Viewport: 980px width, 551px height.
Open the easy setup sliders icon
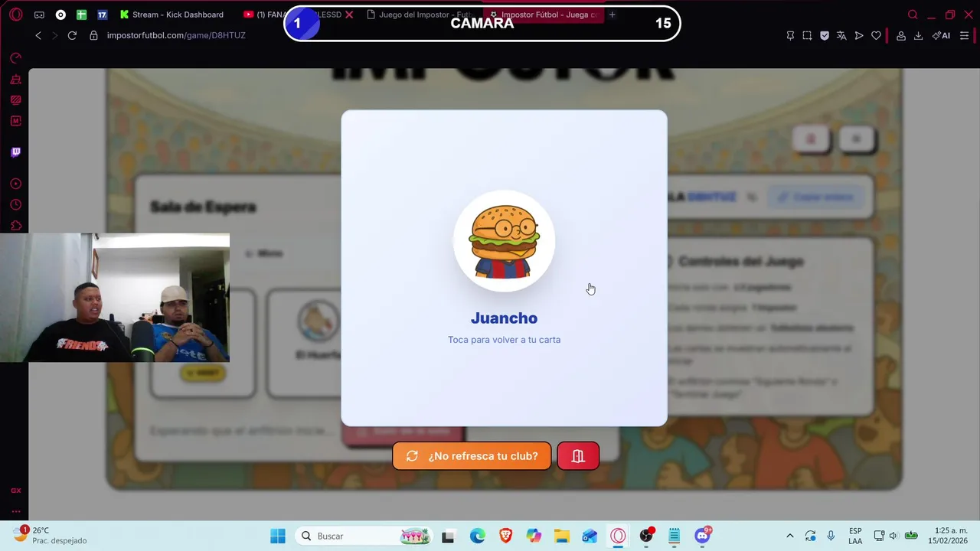tap(964, 35)
